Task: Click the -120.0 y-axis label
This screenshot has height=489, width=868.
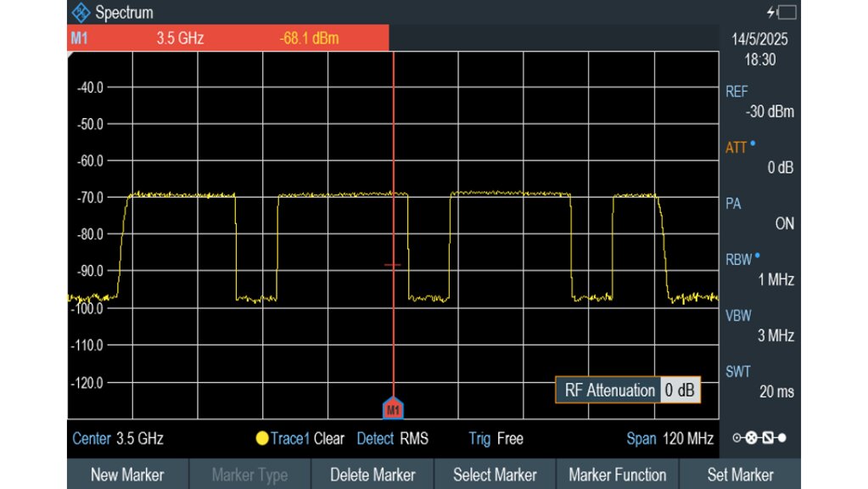Action: [x=87, y=383]
